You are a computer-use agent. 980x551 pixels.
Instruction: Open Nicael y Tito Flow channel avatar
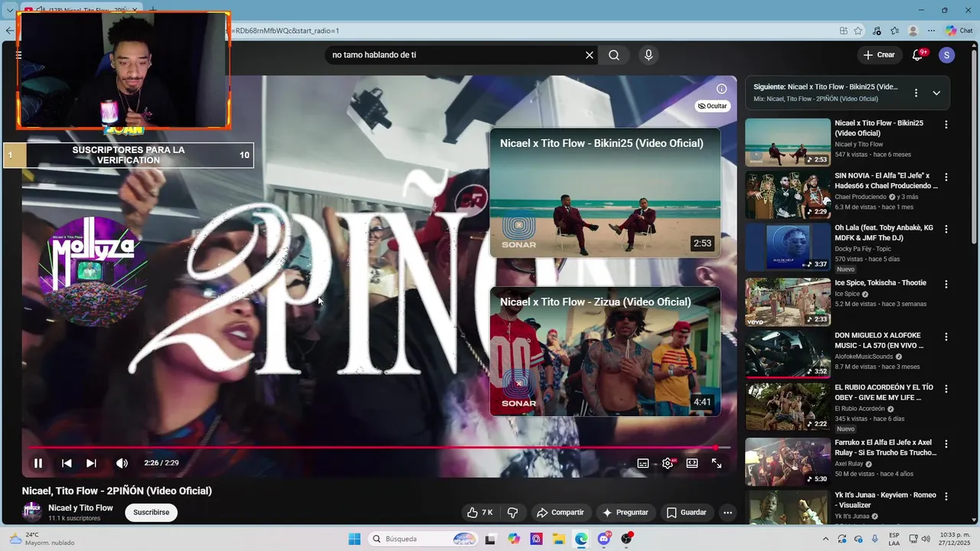(32, 512)
